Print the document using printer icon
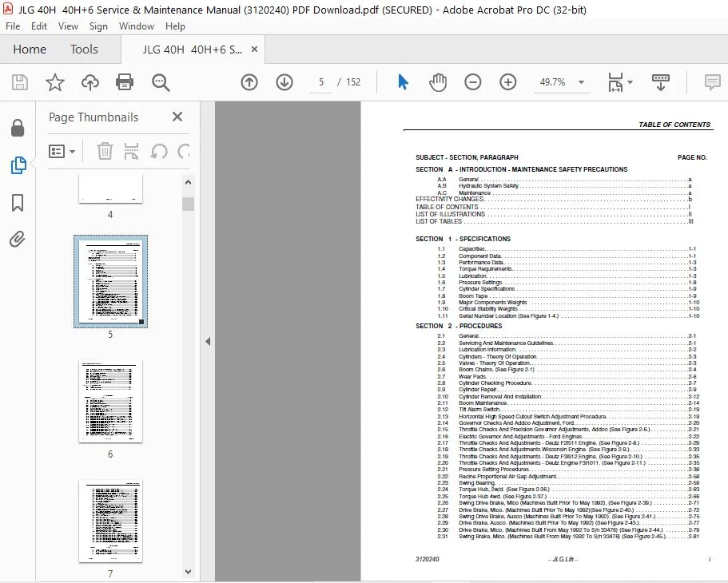The width and height of the screenshot is (728, 583). click(x=125, y=82)
